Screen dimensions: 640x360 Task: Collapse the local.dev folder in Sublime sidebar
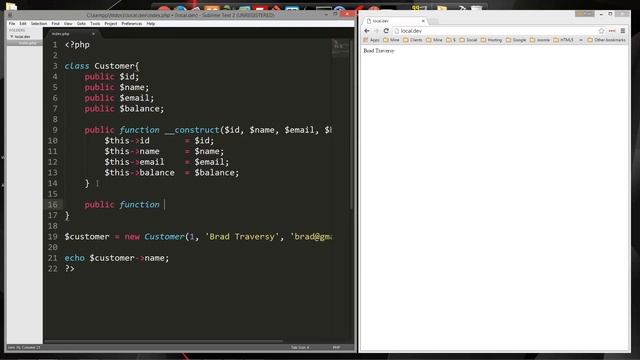[x=12, y=37]
